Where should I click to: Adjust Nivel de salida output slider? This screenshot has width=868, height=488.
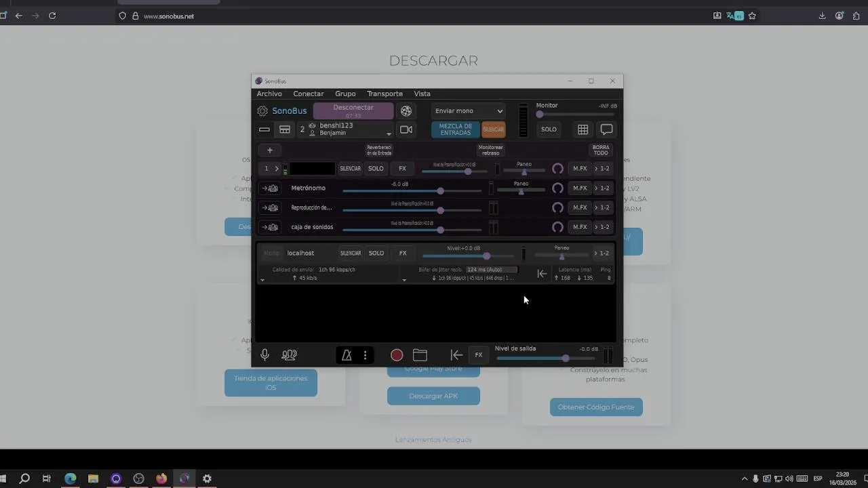547,358
